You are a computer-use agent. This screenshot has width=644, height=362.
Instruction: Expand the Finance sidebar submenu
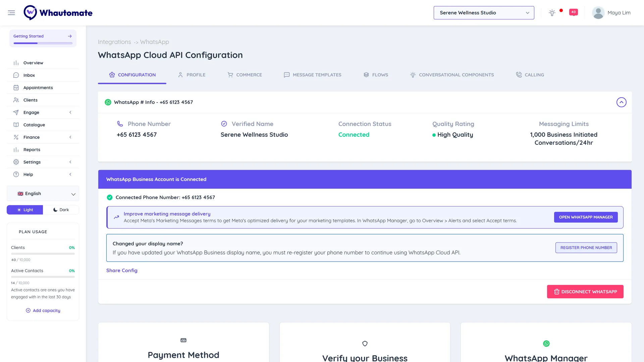(43, 137)
